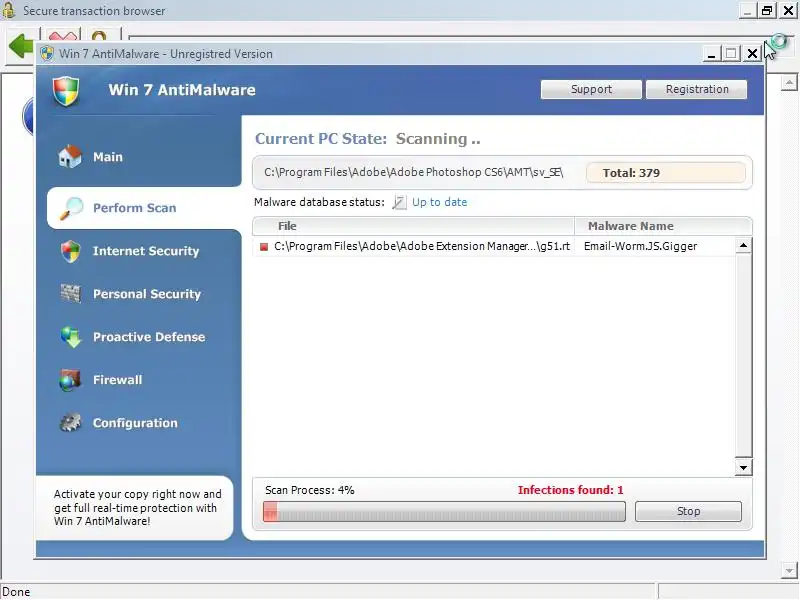Sort by the Malware Name column header

click(663, 226)
